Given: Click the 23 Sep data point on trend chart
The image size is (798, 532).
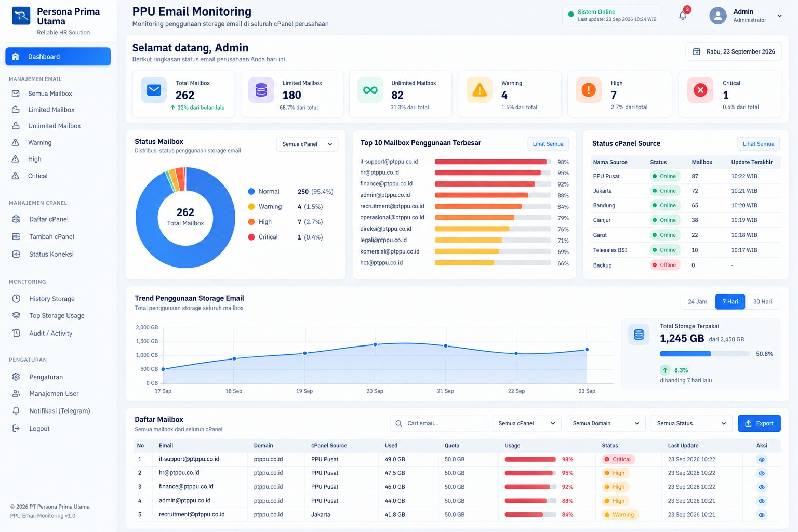Looking at the screenshot, I should coord(587,350).
